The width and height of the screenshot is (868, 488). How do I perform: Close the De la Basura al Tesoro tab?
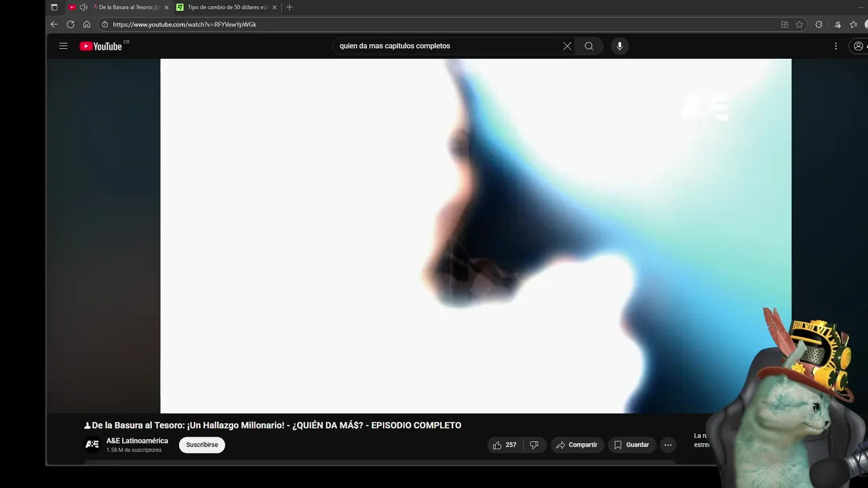point(166,7)
